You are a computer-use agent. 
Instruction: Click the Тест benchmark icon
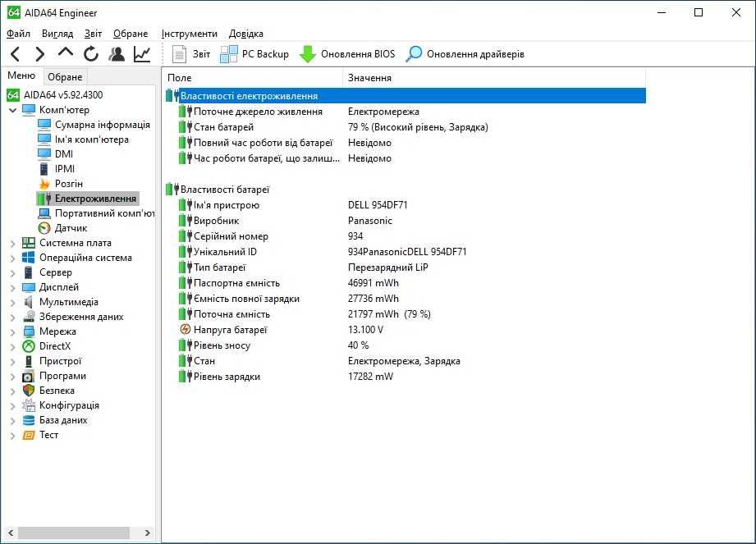29,435
